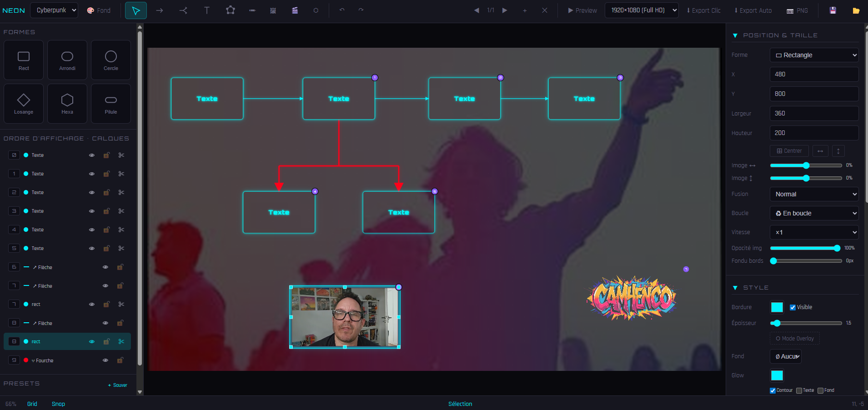Click the Centrer button
This screenshot has width=868, height=410.
(x=788, y=150)
